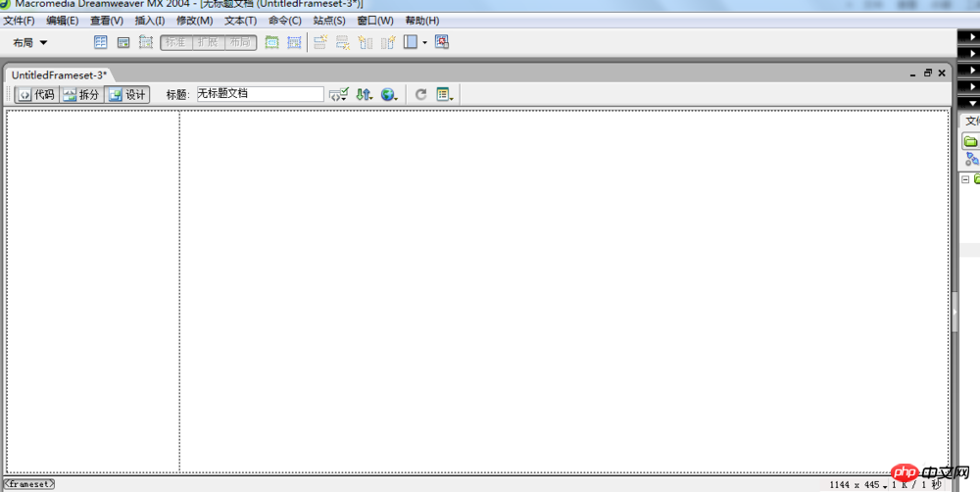Click the <frameset> tag selector
This screenshot has width=980, height=492.
click(x=29, y=484)
